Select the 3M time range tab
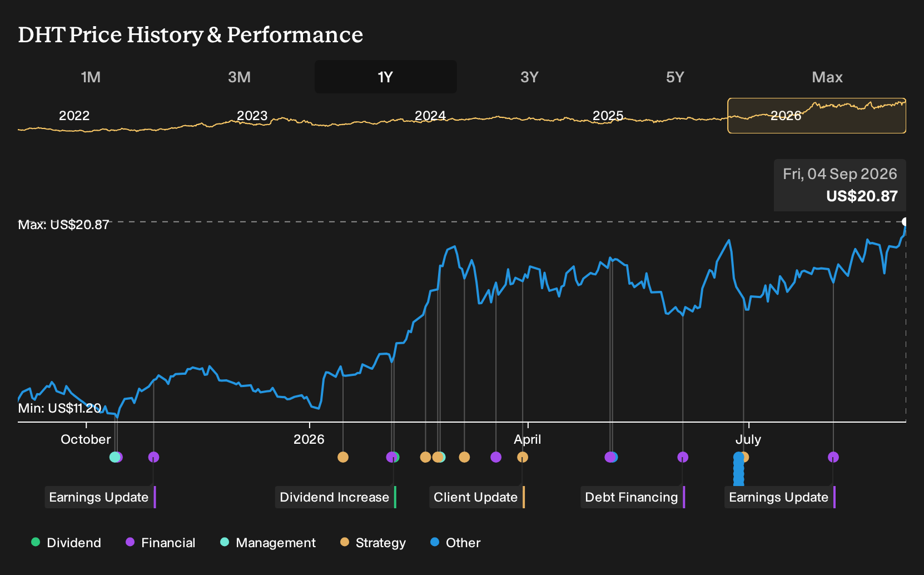Viewport: 924px width, 575px height. tap(239, 77)
